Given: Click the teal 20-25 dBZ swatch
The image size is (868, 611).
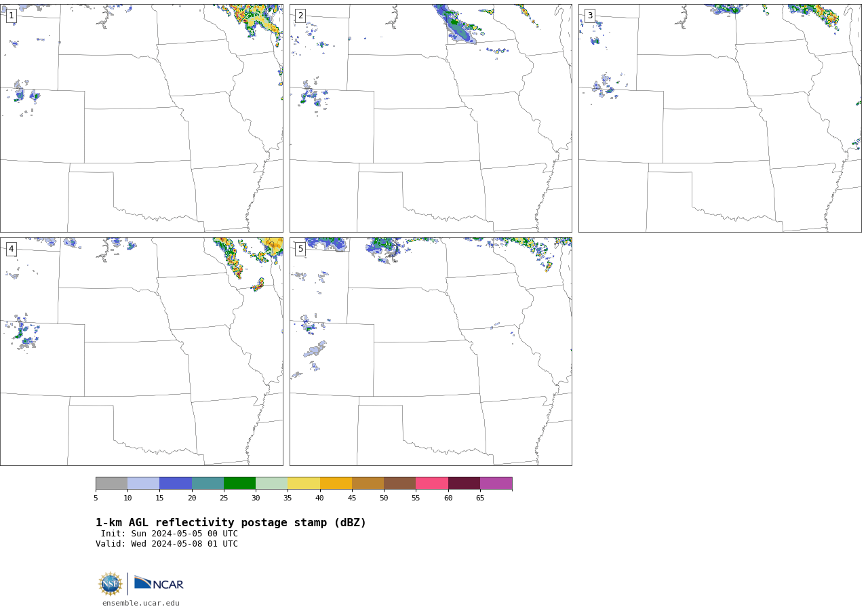Looking at the screenshot, I should [208, 484].
